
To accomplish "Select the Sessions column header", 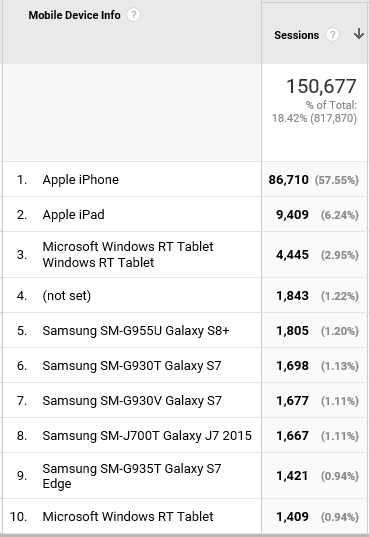I will pos(296,35).
